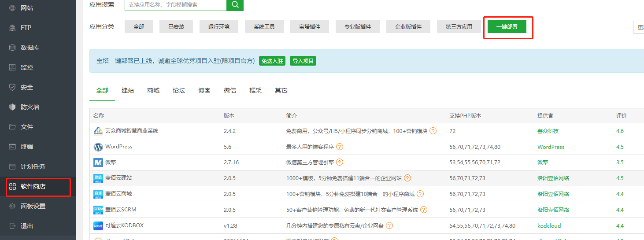Select the 全部 application category button
644x240 pixels.
coord(139,27)
